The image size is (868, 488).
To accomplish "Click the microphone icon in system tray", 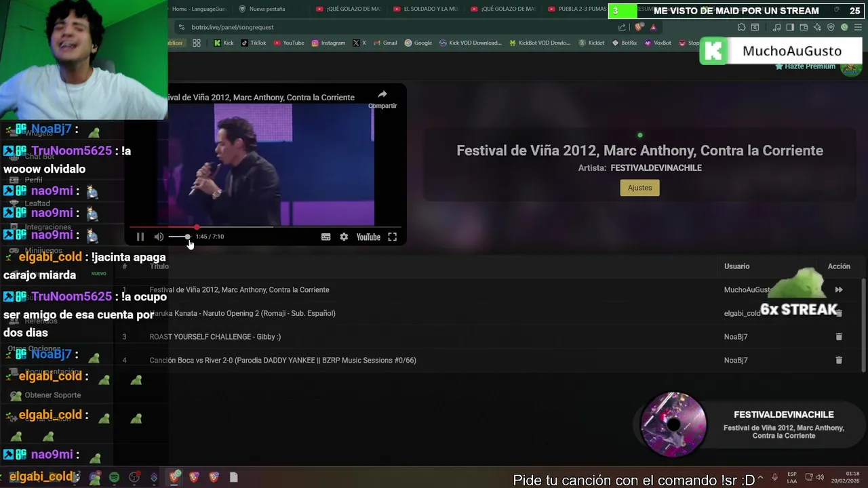I will 774,477.
